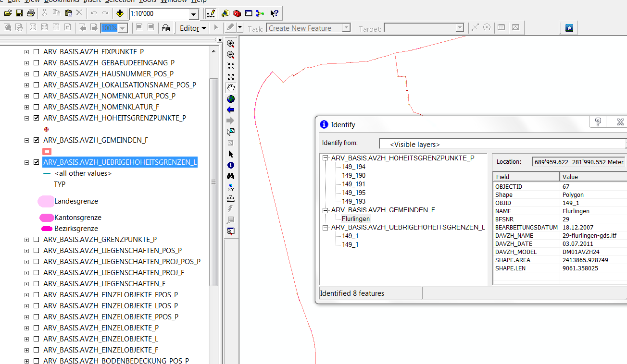
Task: Click the Full Extent globe icon
Action: 231,99
